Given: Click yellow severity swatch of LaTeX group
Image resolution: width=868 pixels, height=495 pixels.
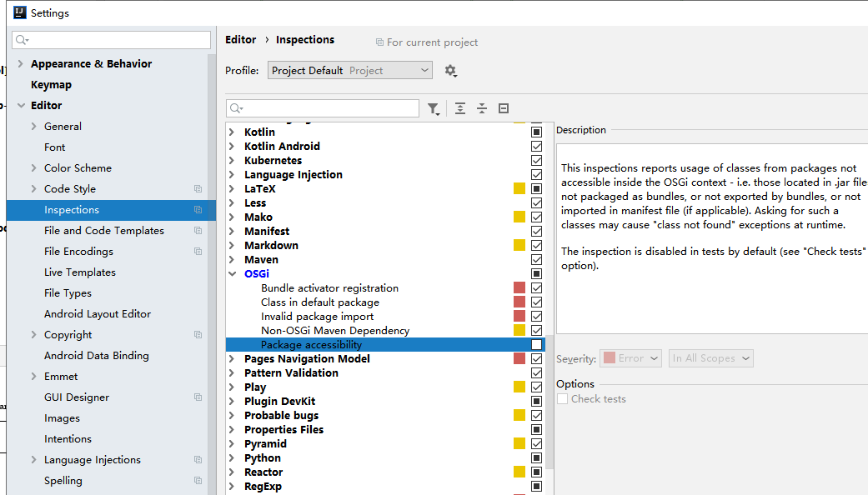Looking at the screenshot, I should tap(519, 189).
